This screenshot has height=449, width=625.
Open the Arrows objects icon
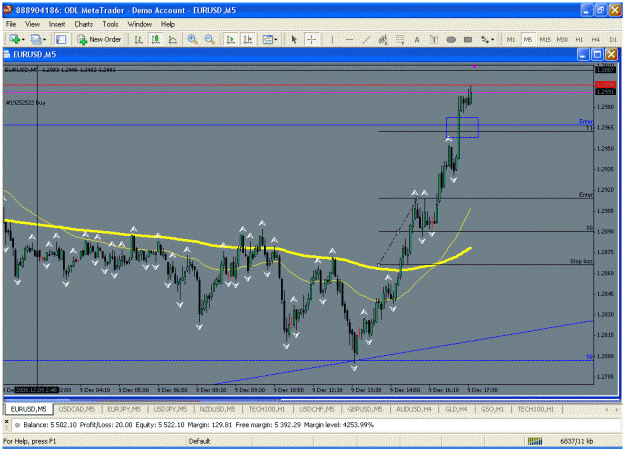(x=485, y=39)
